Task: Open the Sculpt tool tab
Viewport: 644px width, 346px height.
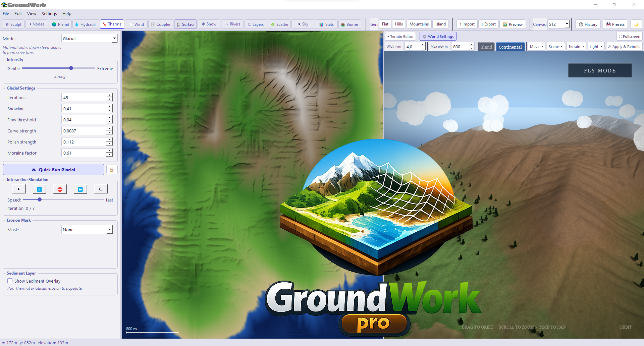Action: tap(13, 24)
